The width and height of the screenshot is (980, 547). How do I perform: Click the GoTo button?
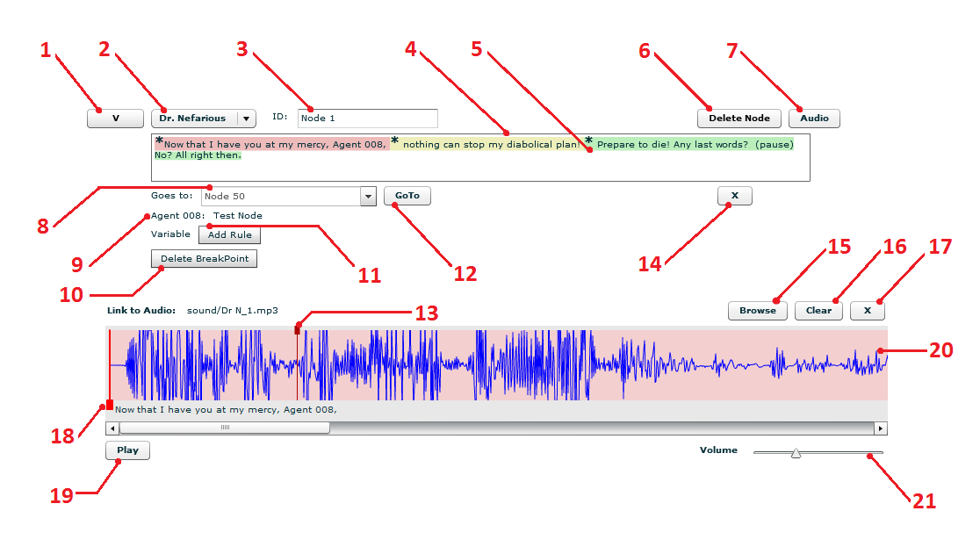click(407, 196)
